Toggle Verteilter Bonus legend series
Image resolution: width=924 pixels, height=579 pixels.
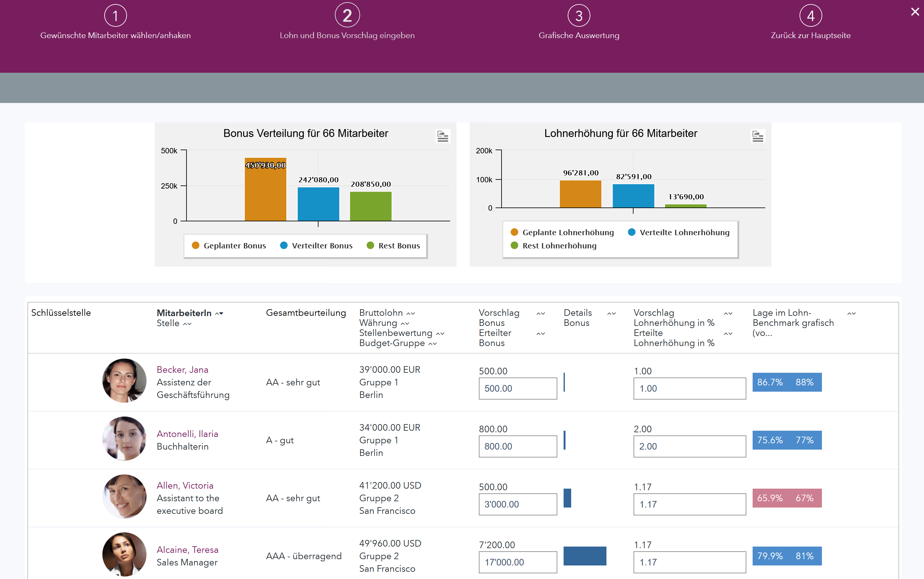tap(316, 246)
